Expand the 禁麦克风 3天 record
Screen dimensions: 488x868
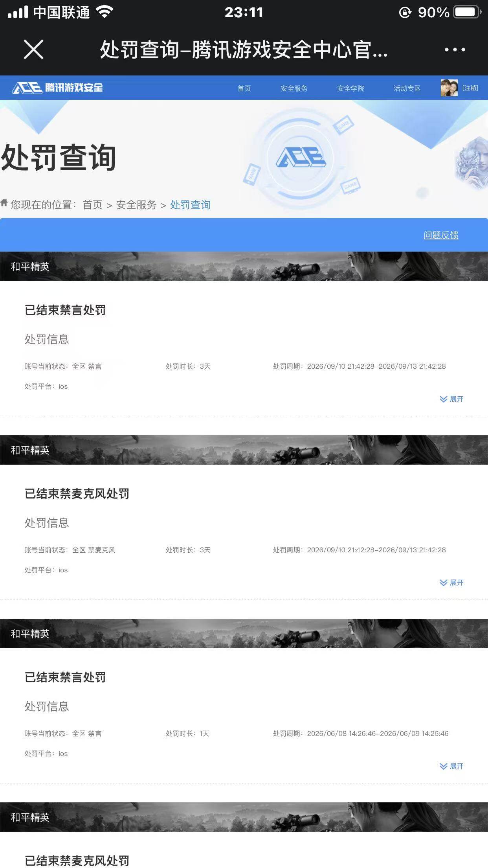coord(451,583)
